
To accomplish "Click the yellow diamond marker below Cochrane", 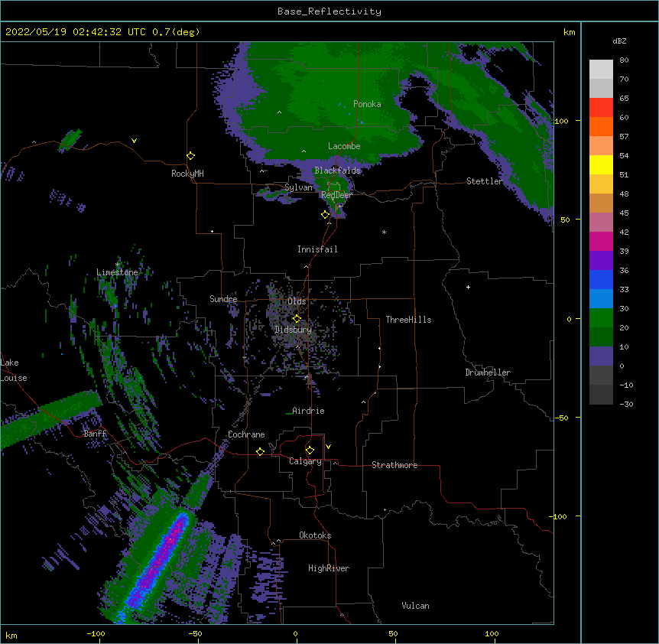I will tap(260, 451).
